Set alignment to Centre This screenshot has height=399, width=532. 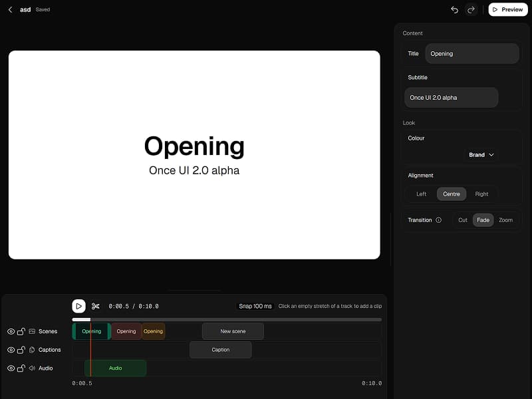point(452,194)
